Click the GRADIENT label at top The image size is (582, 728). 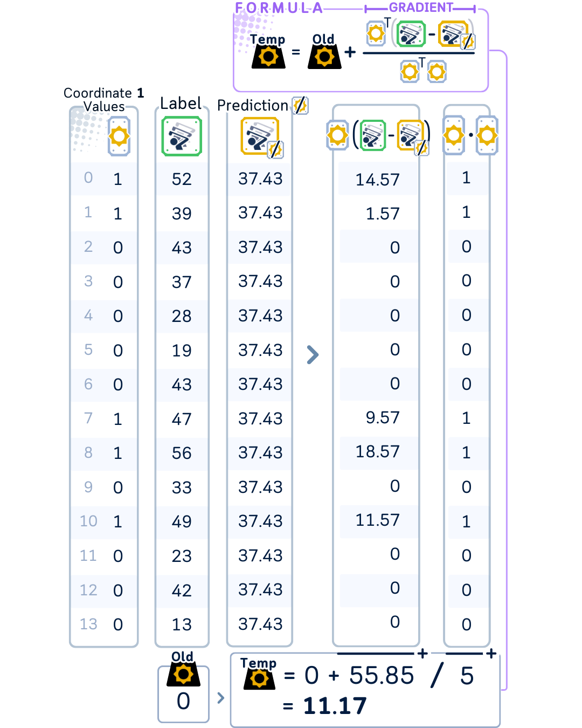click(421, 8)
